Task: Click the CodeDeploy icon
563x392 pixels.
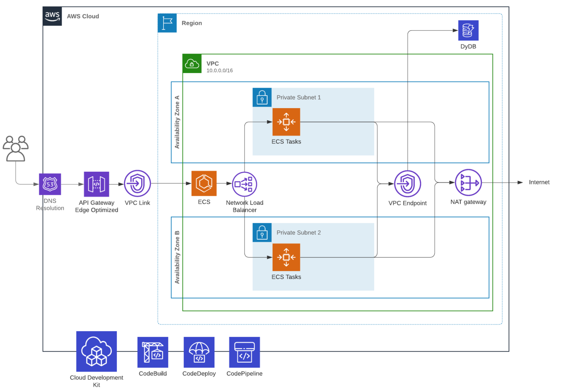Action: point(199,352)
